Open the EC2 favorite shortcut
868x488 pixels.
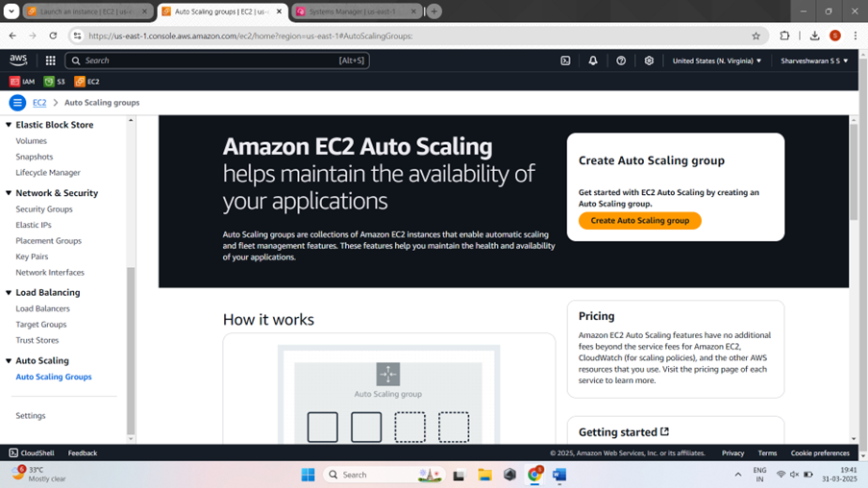point(87,82)
